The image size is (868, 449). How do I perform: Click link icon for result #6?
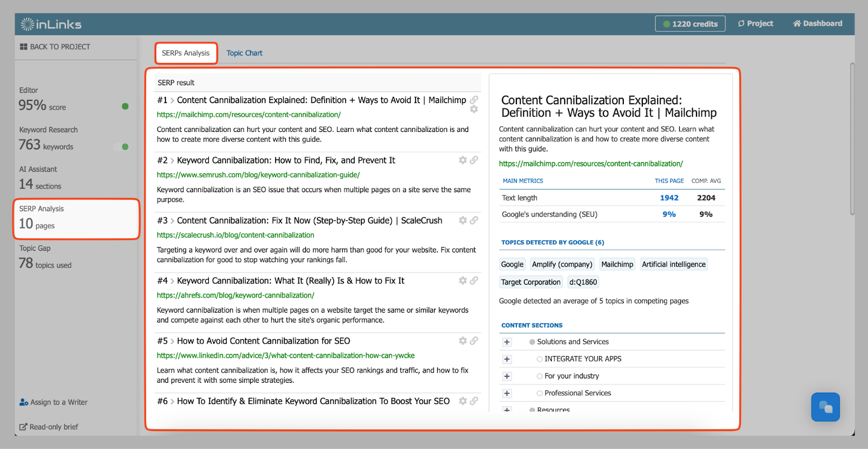tap(474, 401)
